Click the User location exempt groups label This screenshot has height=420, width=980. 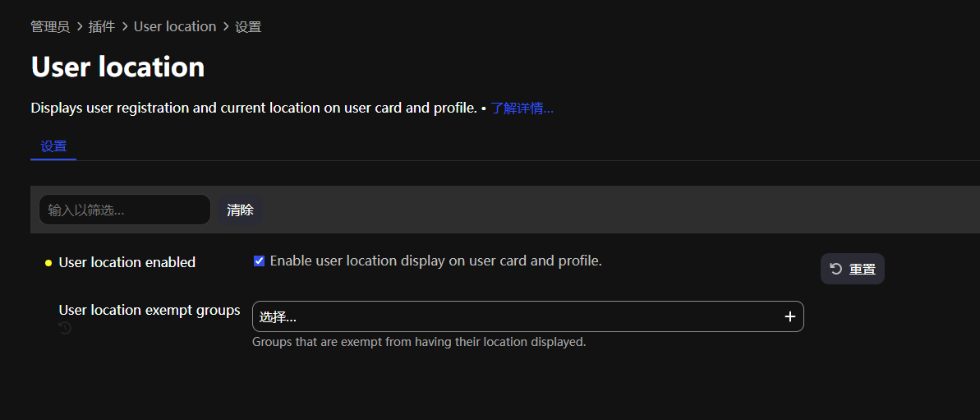point(150,311)
